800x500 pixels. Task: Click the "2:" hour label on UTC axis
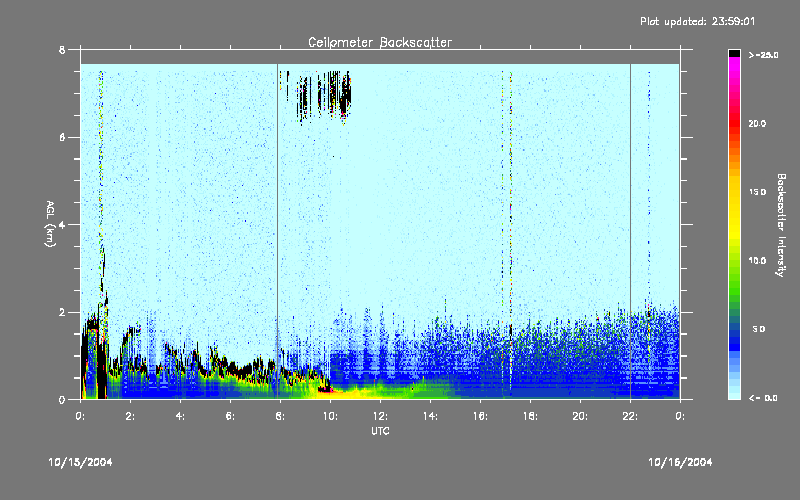pyautogui.click(x=130, y=416)
